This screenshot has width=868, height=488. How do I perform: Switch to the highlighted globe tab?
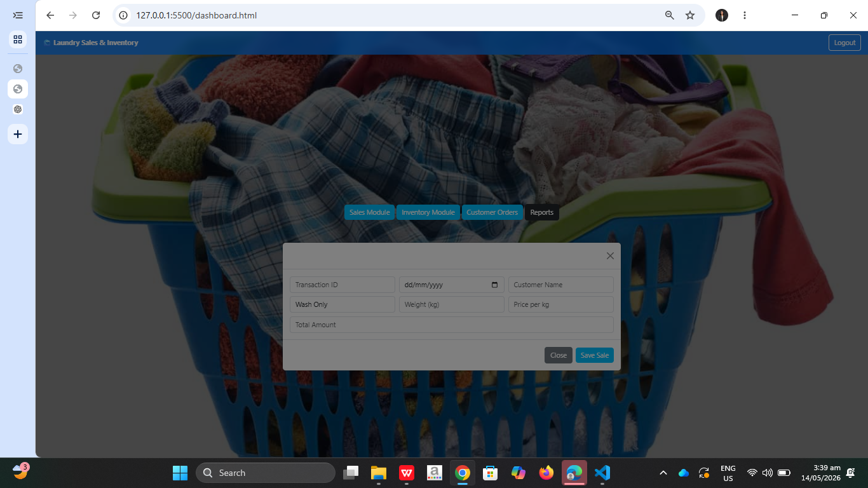tap(18, 89)
